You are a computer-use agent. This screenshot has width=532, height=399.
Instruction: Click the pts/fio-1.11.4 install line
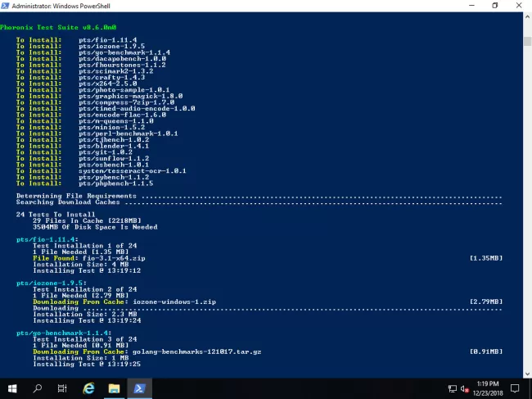point(77,40)
